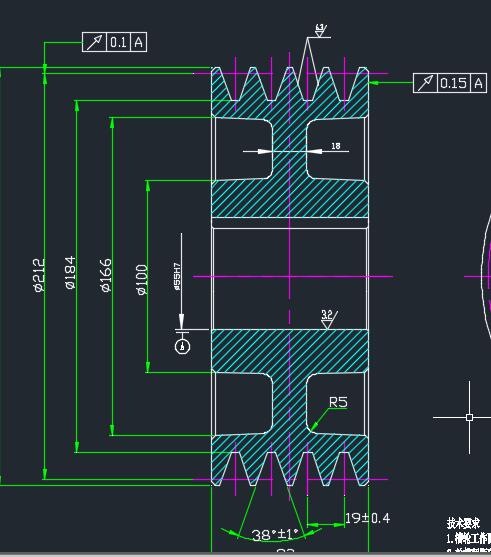Select the ø55H7 bore dimension text
The width and height of the screenshot is (491, 557).
[177, 277]
